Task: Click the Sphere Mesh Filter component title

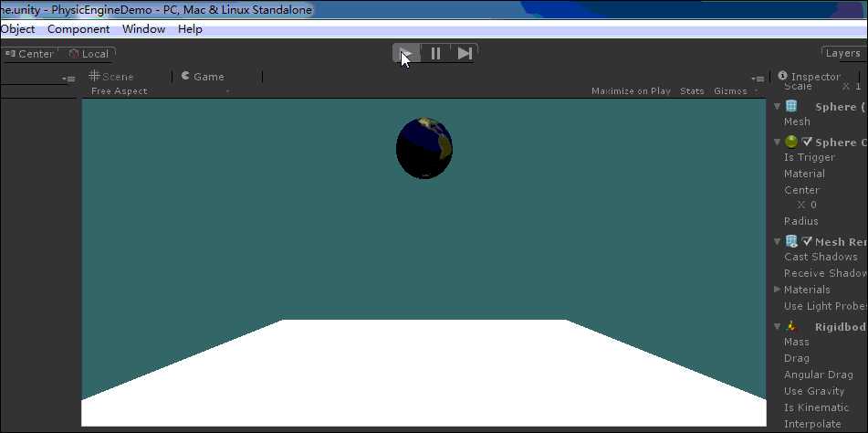Action: tap(840, 107)
